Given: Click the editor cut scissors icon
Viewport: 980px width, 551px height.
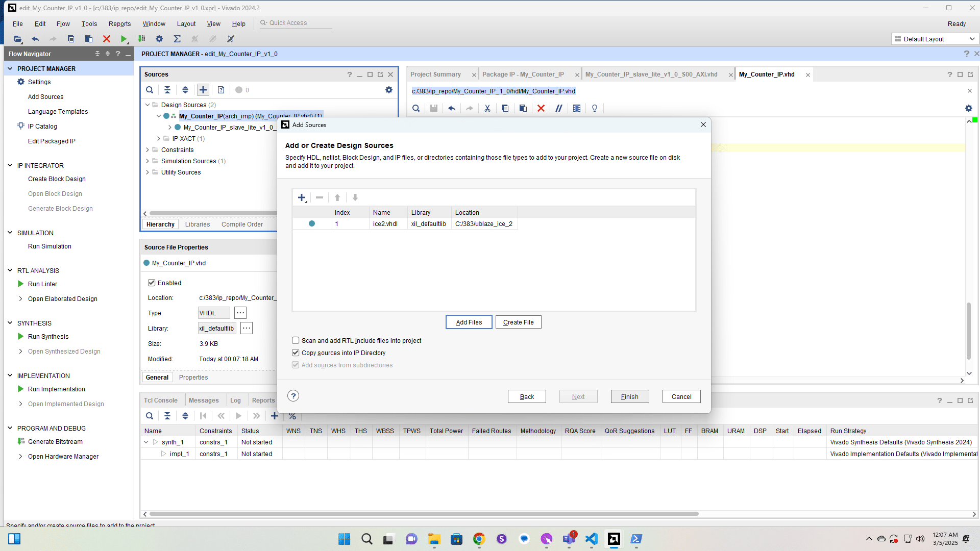Looking at the screenshot, I should coord(487,108).
